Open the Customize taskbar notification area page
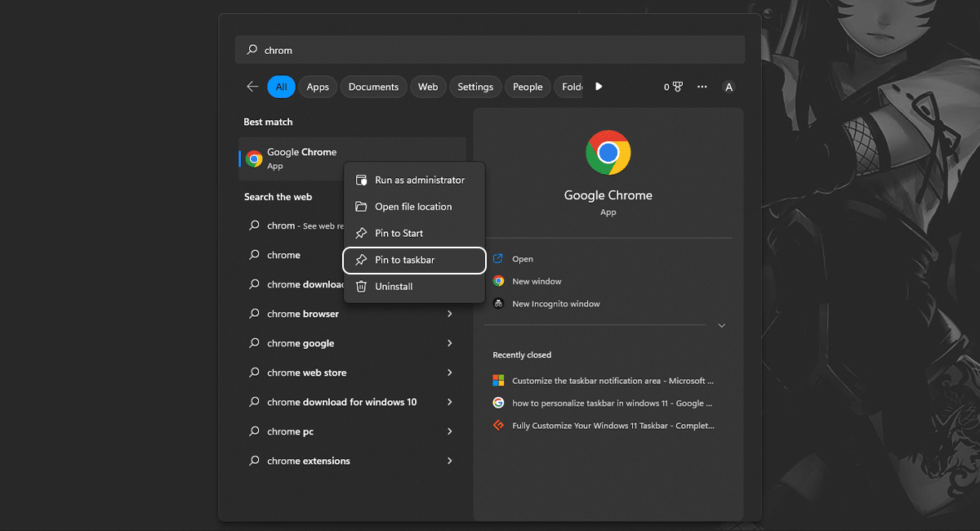Viewport: 980px width, 531px height. click(x=612, y=381)
